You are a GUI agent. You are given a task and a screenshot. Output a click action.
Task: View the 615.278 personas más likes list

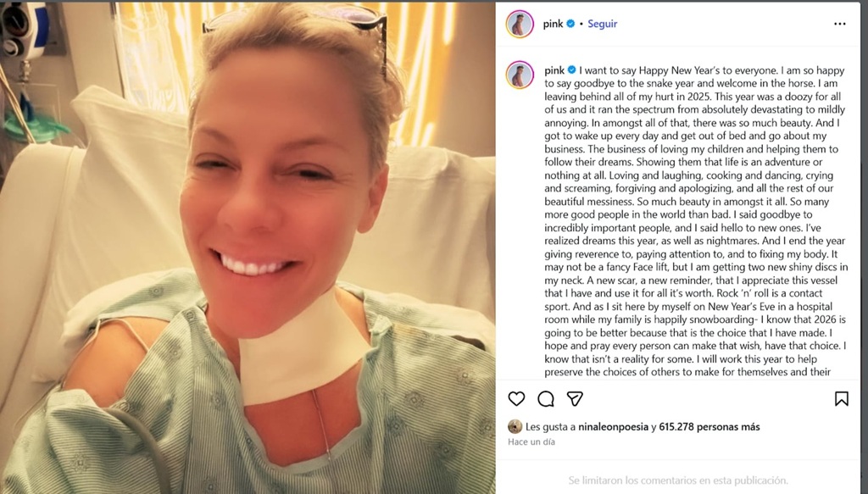(709, 426)
